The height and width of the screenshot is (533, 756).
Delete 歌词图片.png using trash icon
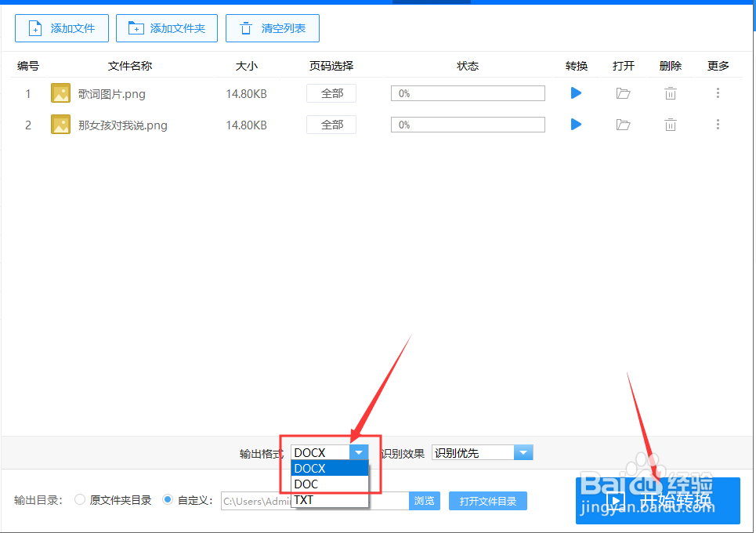coord(670,92)
